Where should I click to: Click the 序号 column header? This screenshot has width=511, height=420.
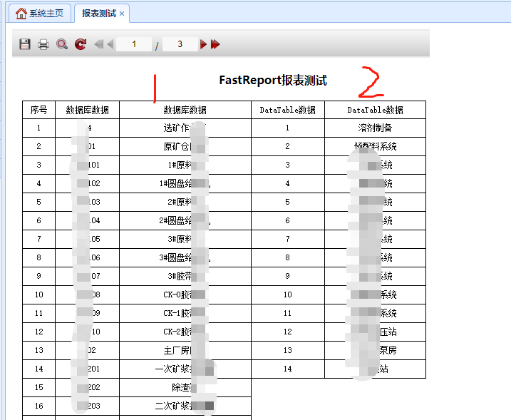coord(38,110)
